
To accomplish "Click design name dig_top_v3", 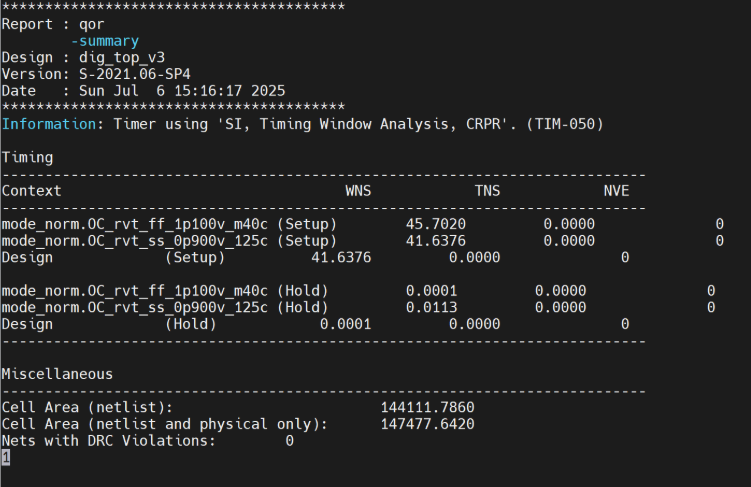I will pyautogui.click(x=122, y=57).
